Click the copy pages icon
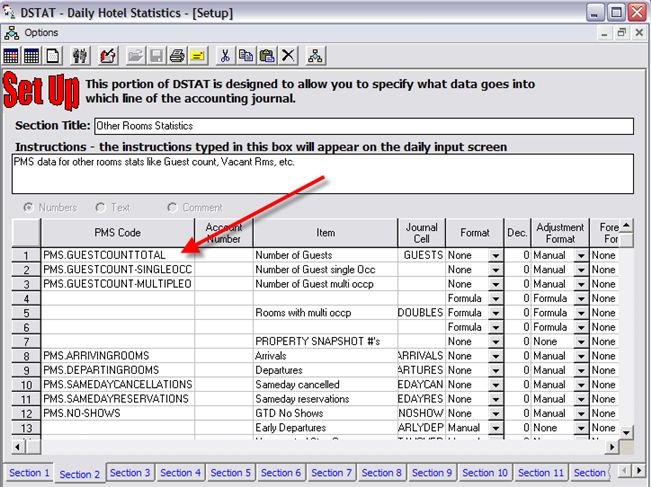This screenshot has width=651, height=487. click(246, 56)
